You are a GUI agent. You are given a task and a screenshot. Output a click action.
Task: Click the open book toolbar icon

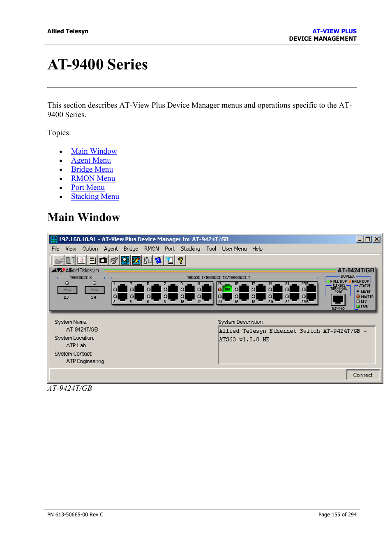coord(70,260)
